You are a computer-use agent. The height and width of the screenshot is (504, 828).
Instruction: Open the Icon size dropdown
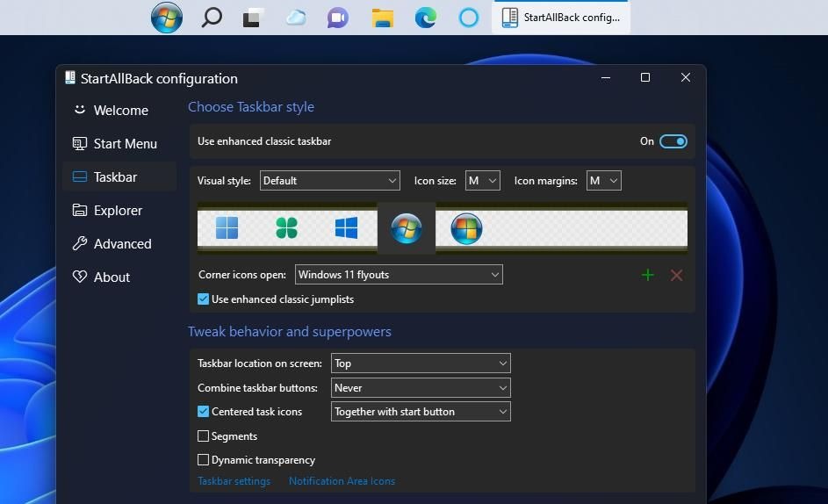(483, 180)
